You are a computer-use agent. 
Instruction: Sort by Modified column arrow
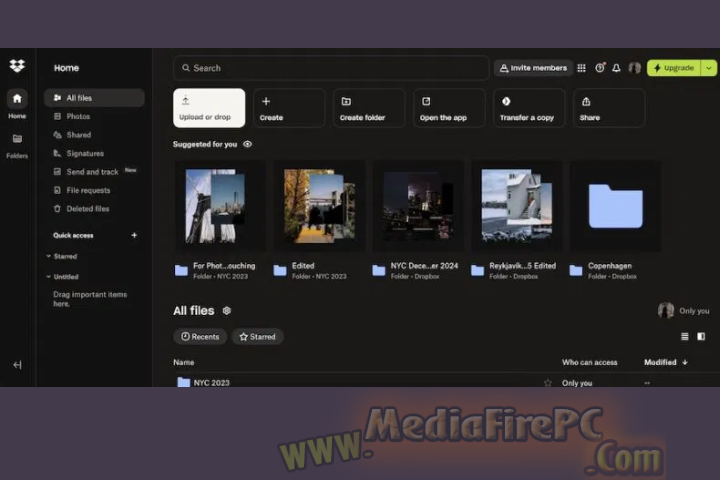(685, 362)
